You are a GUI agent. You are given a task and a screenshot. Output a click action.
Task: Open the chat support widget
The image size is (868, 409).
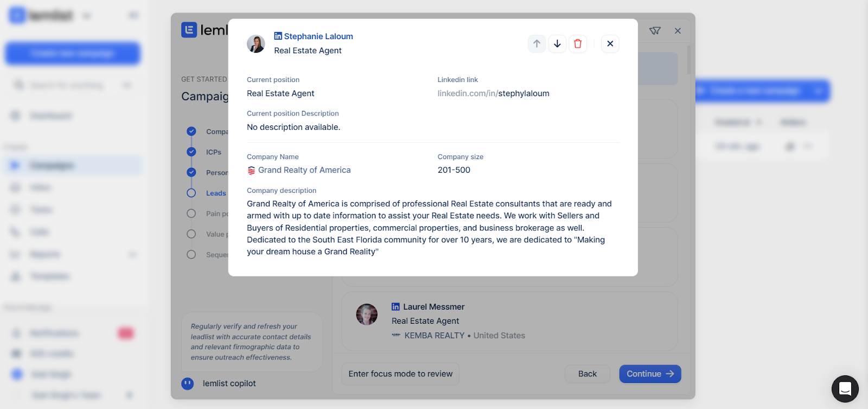coord(845,389)
